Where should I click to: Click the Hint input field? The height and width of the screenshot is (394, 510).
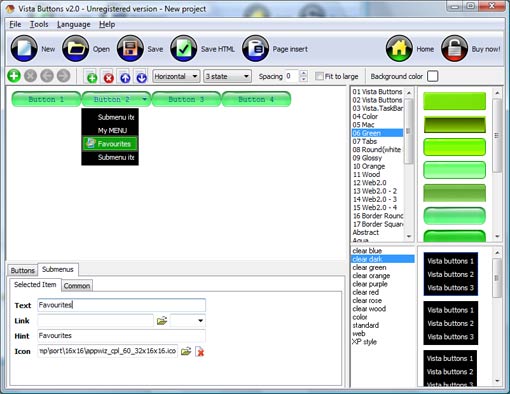pos(121,336)
